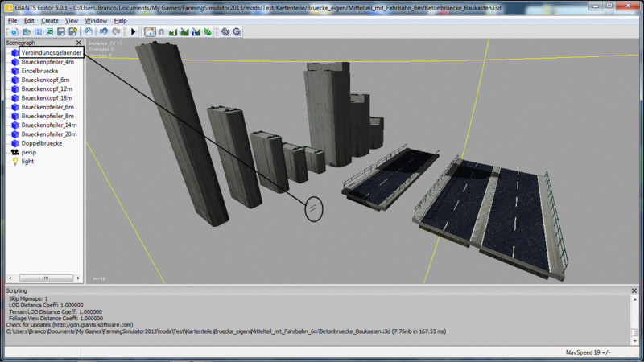
Task: Open the File menu
Action: 12,20
